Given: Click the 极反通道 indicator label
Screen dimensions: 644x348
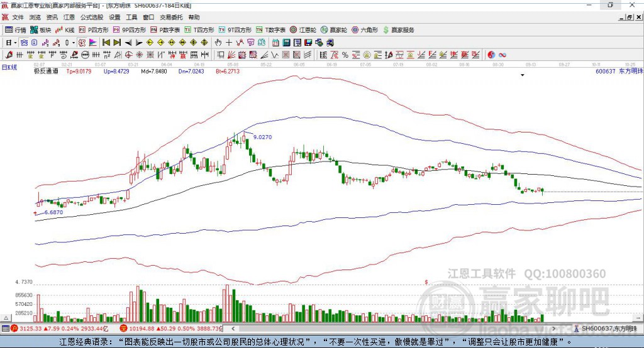Looking at the screenshot, I should pyautogui.click(x=46, y=71).
